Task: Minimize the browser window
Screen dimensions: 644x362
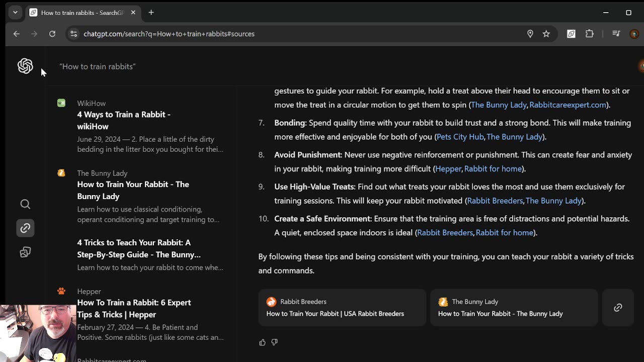Action: pyautogui.click(x=606, y=13)
